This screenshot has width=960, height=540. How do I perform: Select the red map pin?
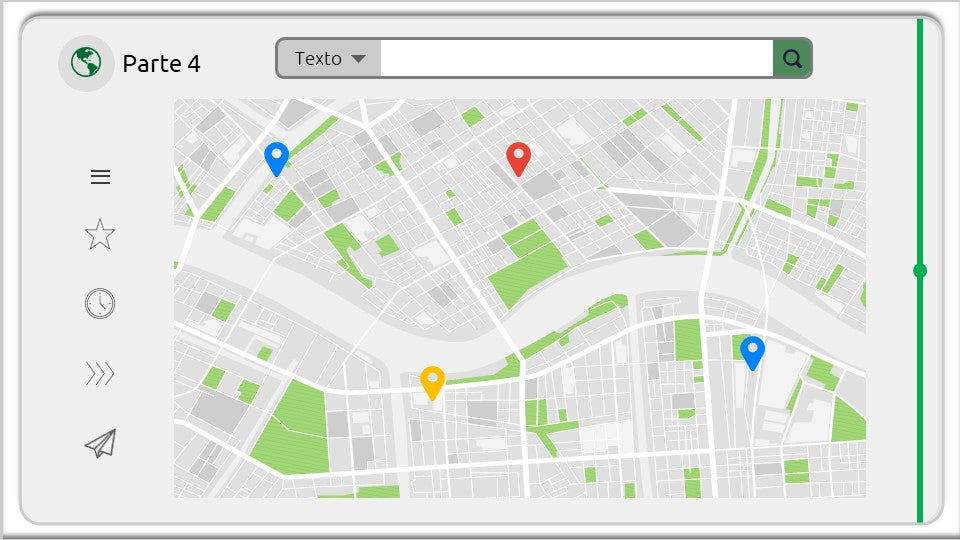(519, 159)
